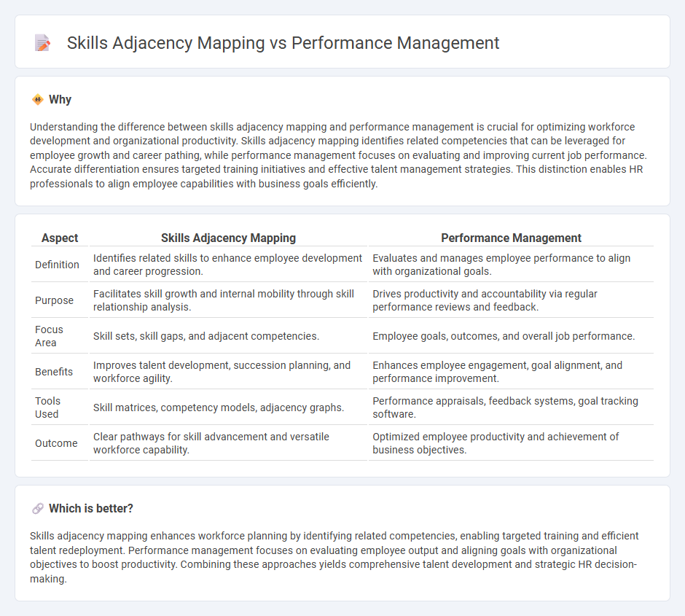Click the pencil-and-document icon beside the title
Screen dimensions: 685x616
click(x=42, y=43)
